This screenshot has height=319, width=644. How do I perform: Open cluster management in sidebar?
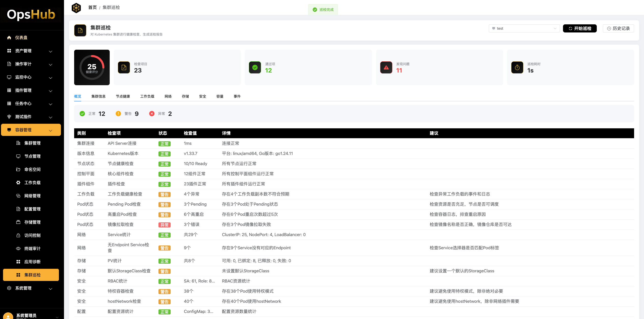coord(32,143)
